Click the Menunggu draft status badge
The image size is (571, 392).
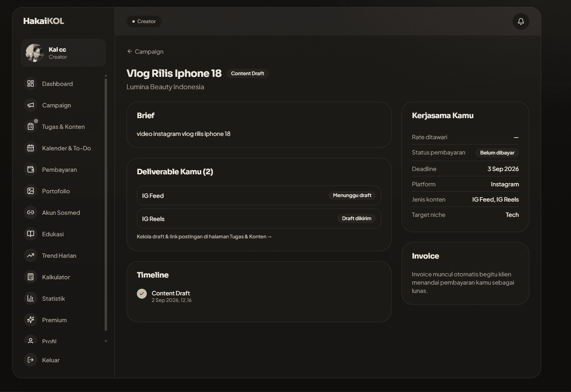point(352,195)
